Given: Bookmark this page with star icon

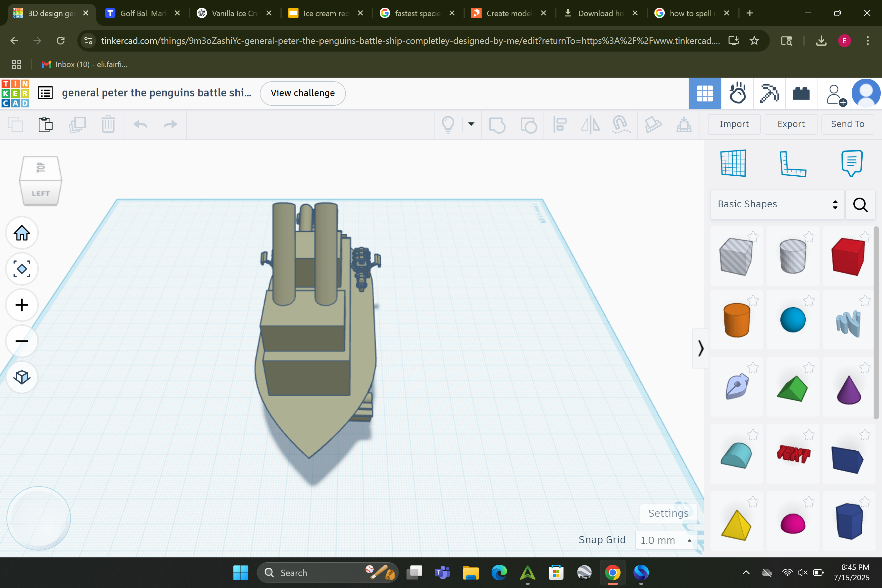Looking at the screenshot, I should coord(754,41).
